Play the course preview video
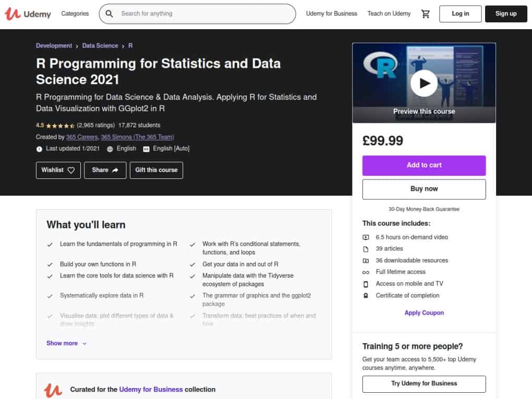Viewport: 532px width, 399px height. 424,83
